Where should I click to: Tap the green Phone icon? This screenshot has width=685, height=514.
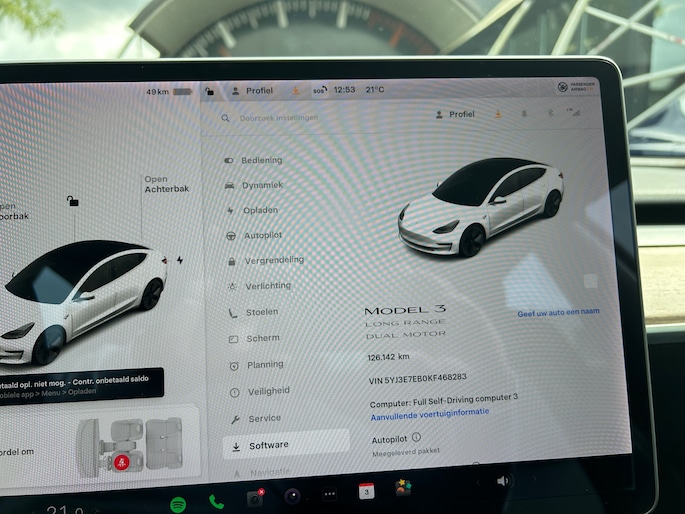click(x=216, y=502)
